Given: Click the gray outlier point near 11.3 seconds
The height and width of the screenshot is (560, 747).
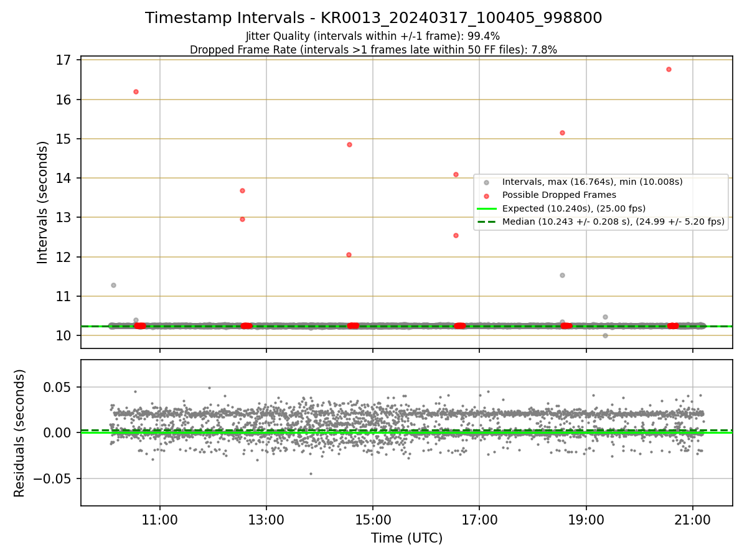Looking at the screenshot, I should (113, 285).
